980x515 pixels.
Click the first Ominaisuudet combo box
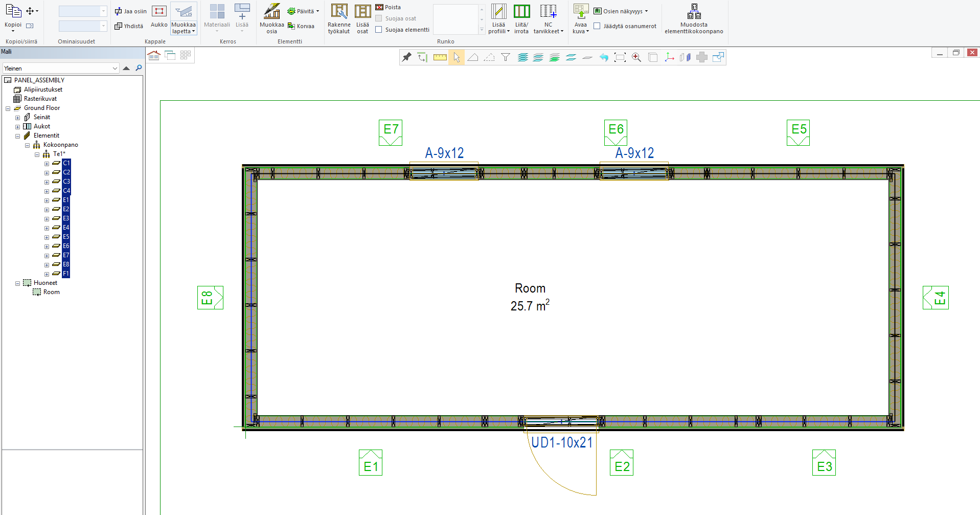pos(83,11)
